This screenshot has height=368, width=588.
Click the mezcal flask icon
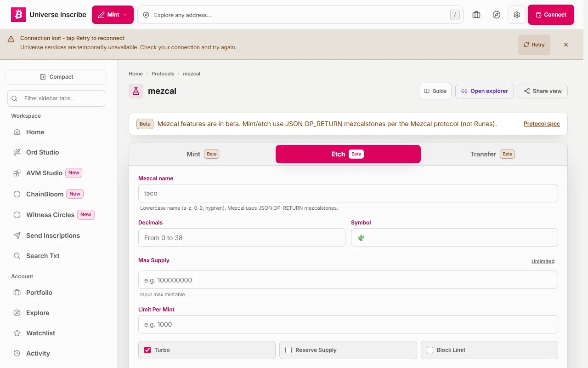click(x=136, y=91)
